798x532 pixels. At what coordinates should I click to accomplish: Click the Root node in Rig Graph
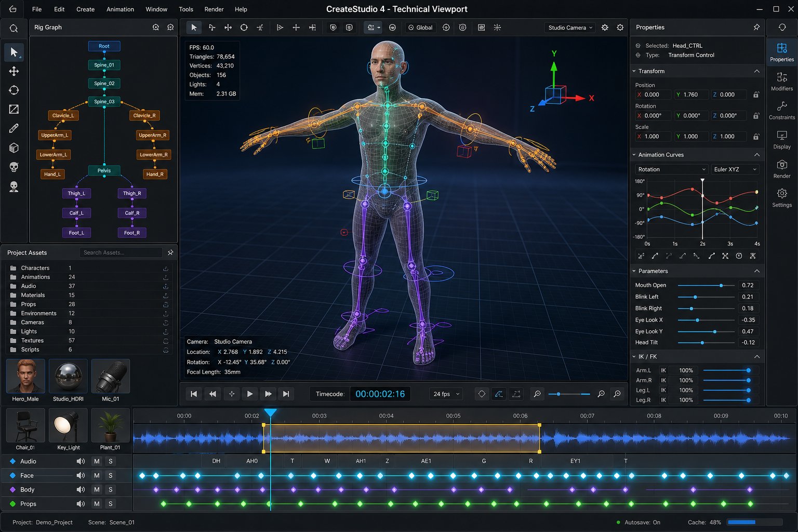[104, 46]
